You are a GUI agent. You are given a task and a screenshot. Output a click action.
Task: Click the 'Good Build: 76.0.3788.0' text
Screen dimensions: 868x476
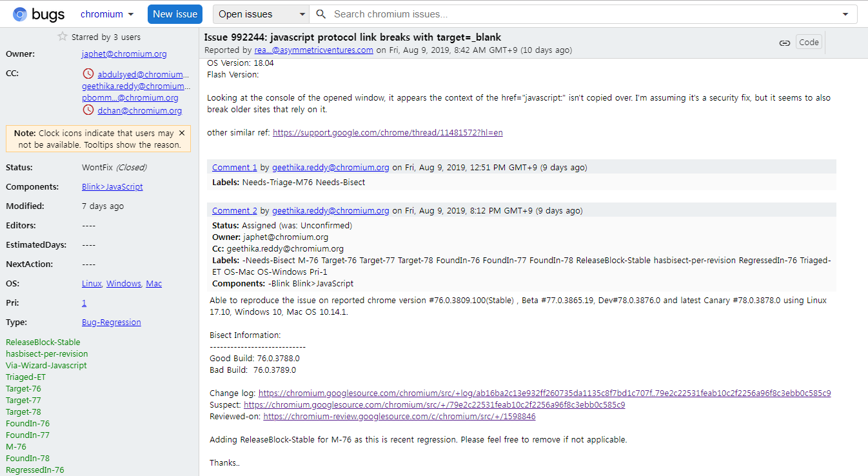point(255,359)
